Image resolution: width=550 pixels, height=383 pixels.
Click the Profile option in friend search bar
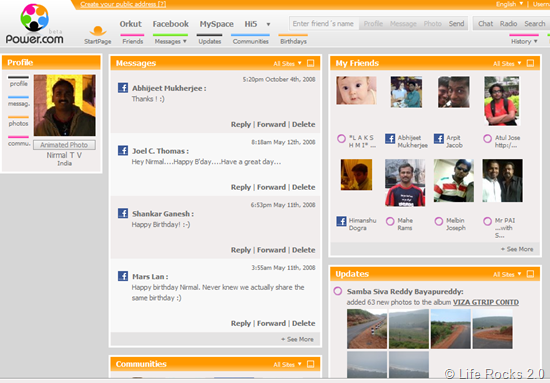coord(373,23)
